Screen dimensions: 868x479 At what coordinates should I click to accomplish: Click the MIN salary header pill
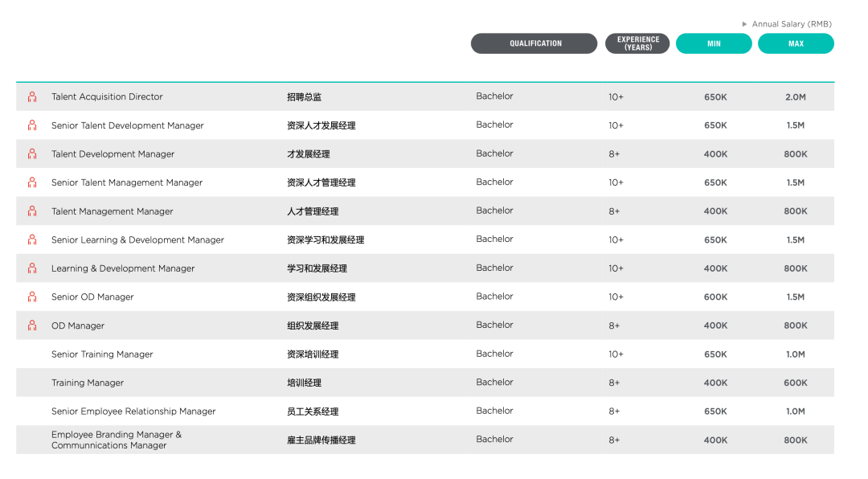[714, 43]
